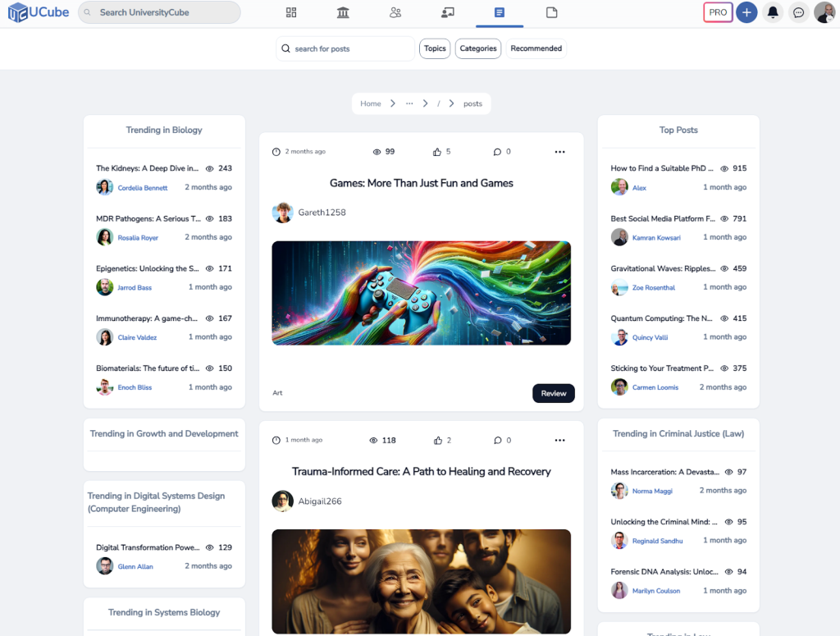840x636 pixels.
Task: Click the blue plus create button
Action: pyautogui.click(x=746, y=12)
